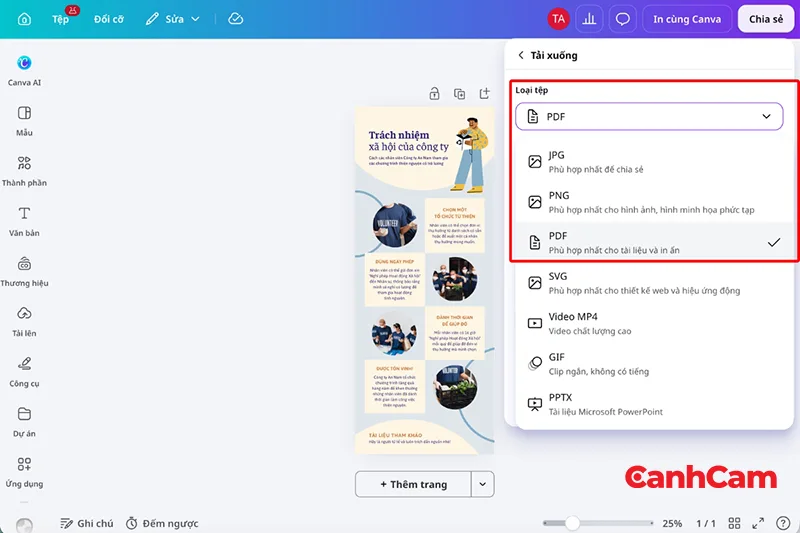This screenshot has height=533, width=800.
Task: Go back from the Tải xuống panel
Action: pos(520,55)
